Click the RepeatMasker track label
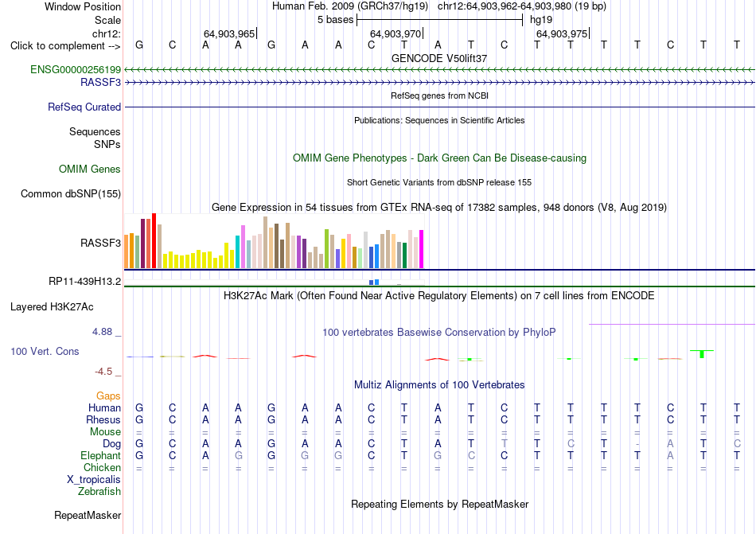 point(88,515)
